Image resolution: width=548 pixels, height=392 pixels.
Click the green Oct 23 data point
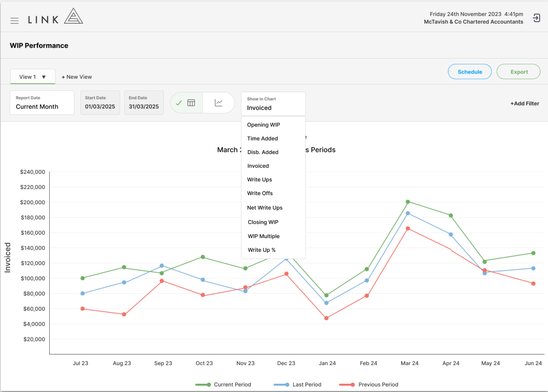[x=203, y=257]
